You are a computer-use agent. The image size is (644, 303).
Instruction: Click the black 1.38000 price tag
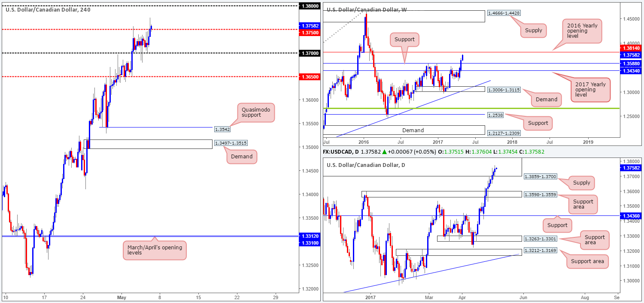310,6
